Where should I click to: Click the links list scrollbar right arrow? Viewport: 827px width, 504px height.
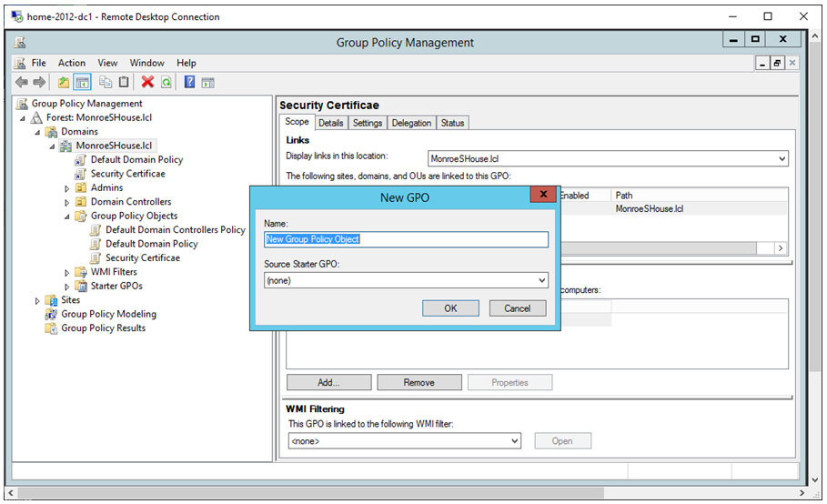(781, 248)
